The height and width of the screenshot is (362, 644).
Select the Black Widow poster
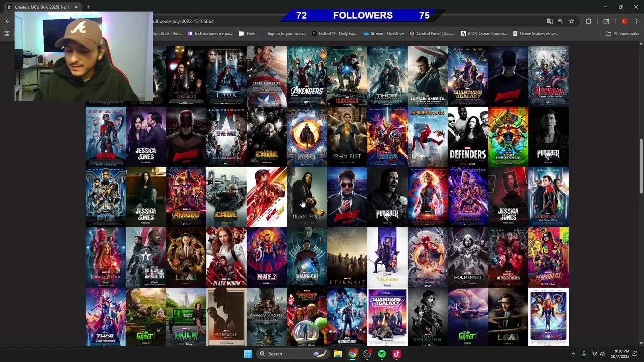(x=226, y=257)
